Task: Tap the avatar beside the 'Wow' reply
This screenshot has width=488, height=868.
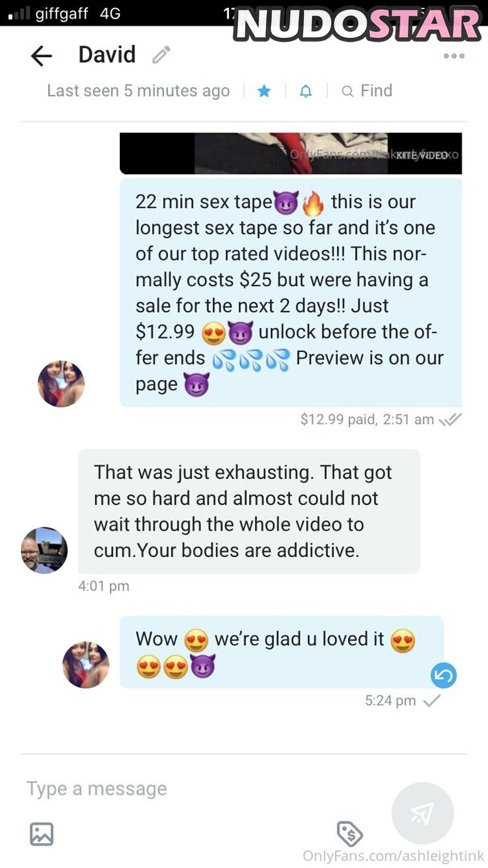Action: point(86,665)
